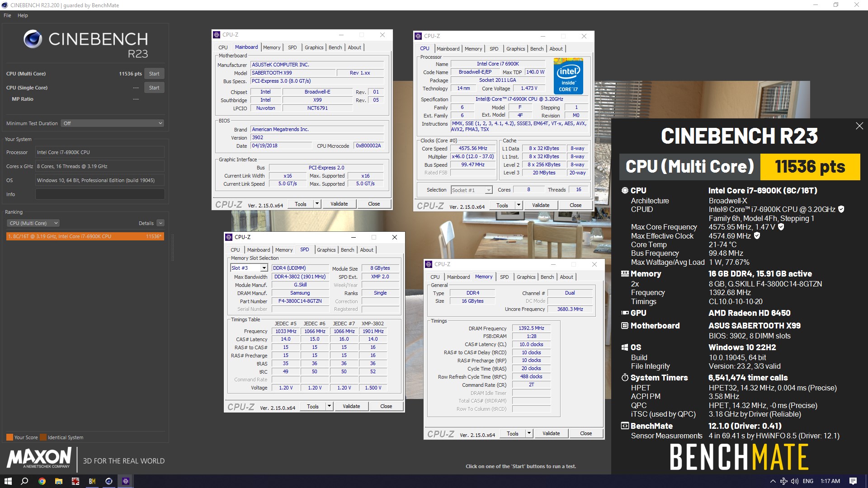Click the GPU card icon in BenchMate panel
Image resolution: width=868 pixels, height=488 pixels.
(x=625, y=313)
